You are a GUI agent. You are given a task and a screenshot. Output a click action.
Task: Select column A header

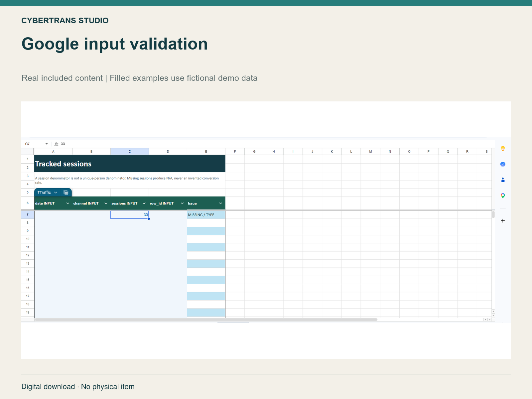click(x=53, y=152)
